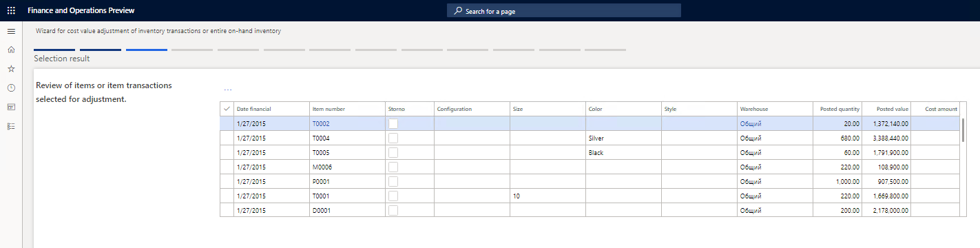Sort by Date financial column header
Screen dimensions: 980x248
(x=271, y=109)
